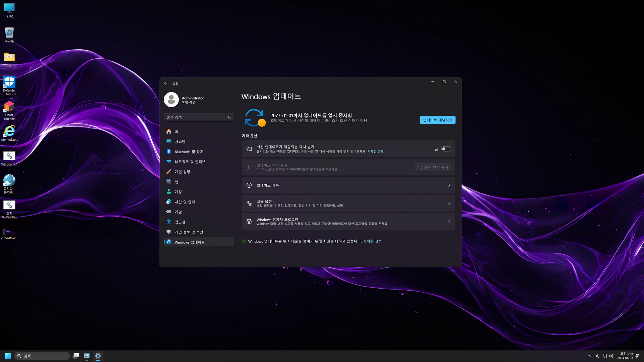Click the Bluetooth icon in the sidebar

tap(169, 152)
